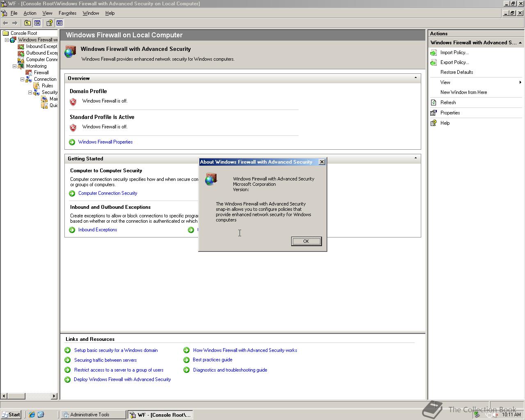Collapse the Connection tree node
The width and height of the screenshot is (525, 420).
(22, 79)
